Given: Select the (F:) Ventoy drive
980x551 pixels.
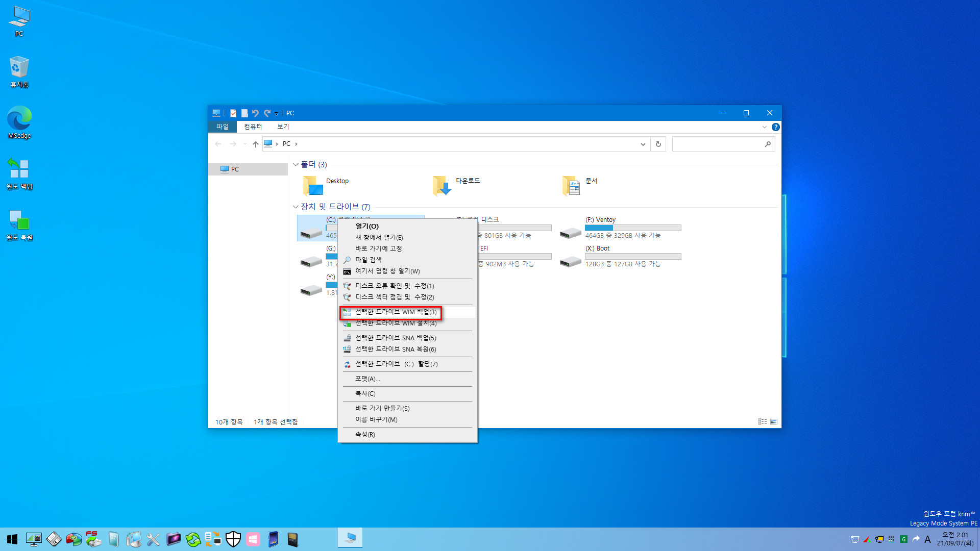Looking at the screenshot, I should click(x=620, y=228).
